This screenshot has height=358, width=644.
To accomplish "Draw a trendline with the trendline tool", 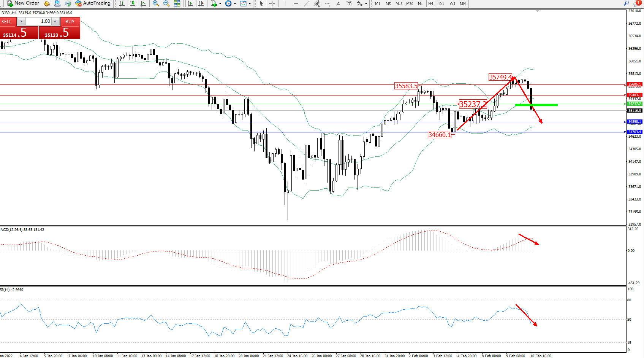I will pyautogui.click(x=307, y=3).
